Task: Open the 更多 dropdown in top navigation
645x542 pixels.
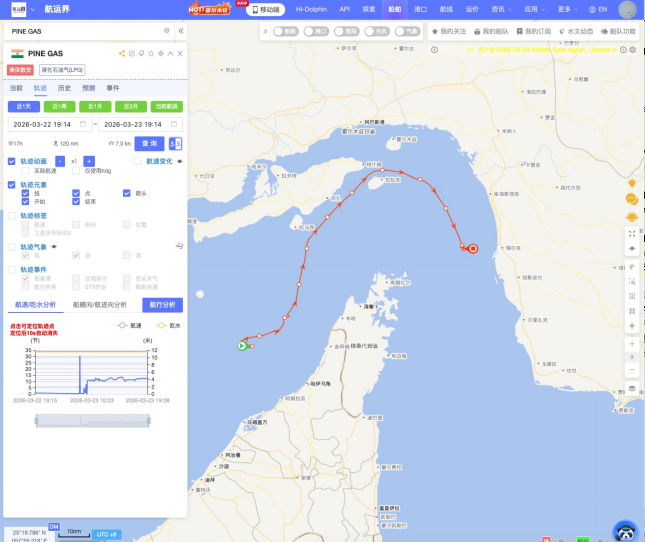Action: [x=569, y=9]
